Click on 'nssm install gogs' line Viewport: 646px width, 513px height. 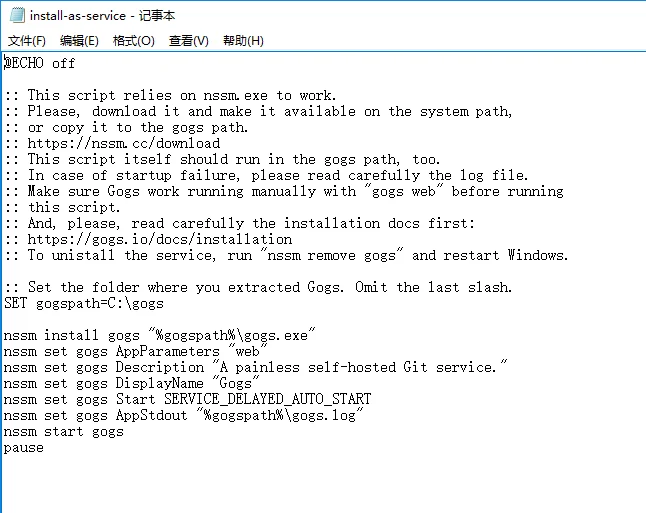[x=159, y=335]
